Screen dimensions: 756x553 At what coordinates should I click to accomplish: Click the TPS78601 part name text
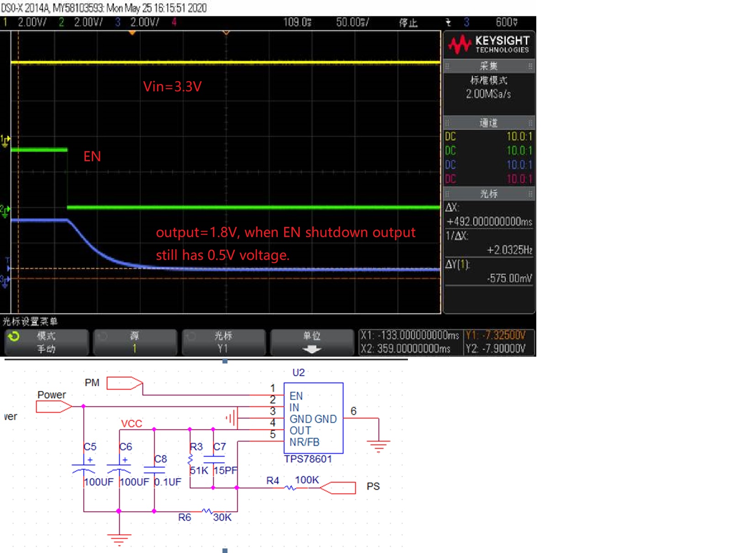click(x=308, y=459)
